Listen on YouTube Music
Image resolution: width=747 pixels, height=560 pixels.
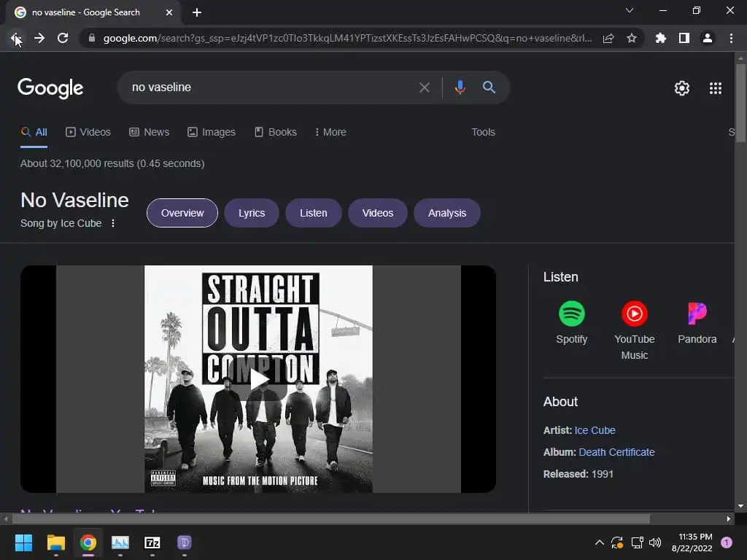point(634,330)
